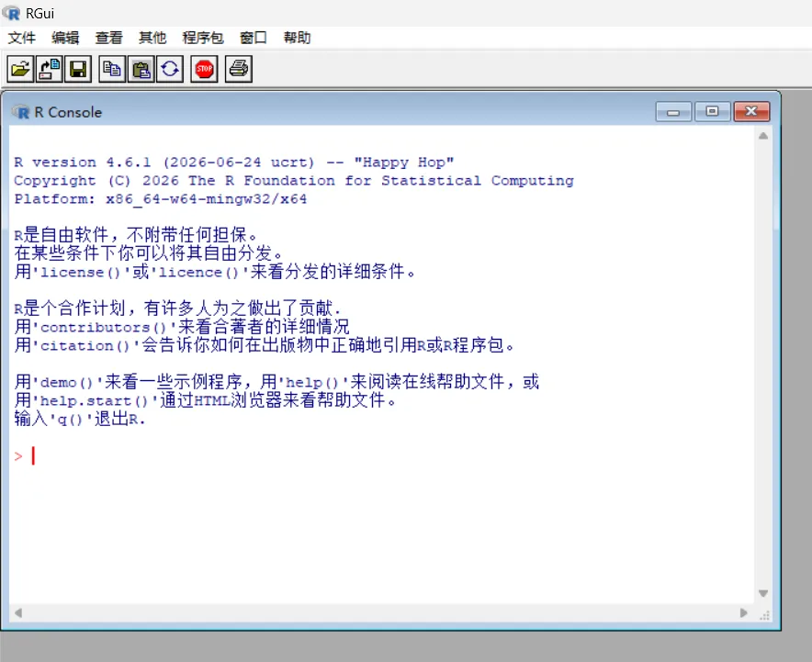Click the R Console title text

(x=68, y=112)
